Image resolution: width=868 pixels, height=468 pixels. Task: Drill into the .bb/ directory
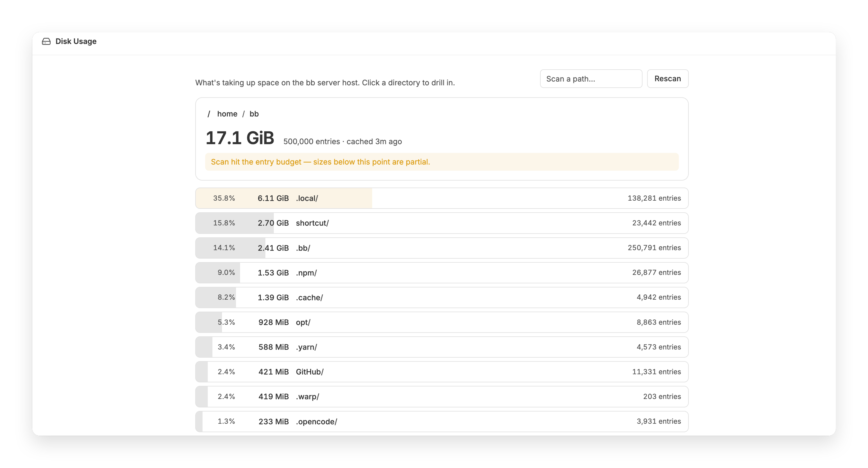(x=442, y=248)
